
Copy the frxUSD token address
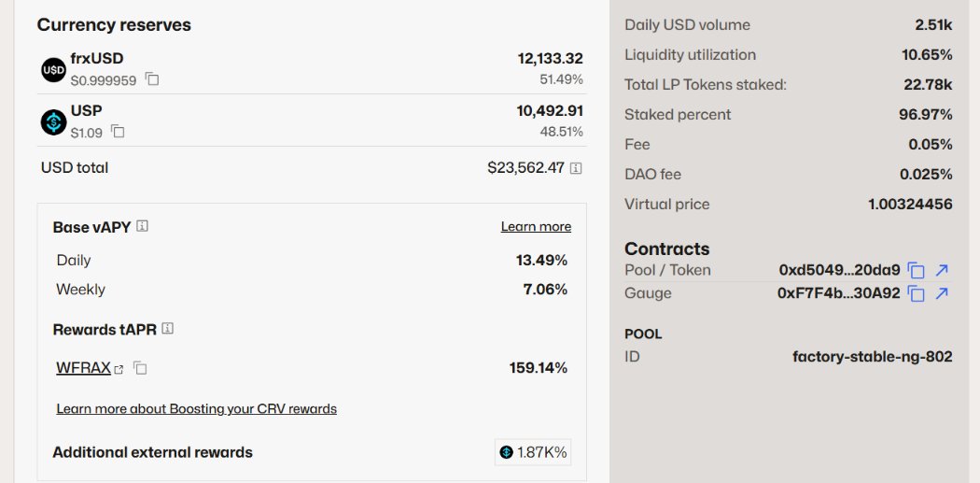click(x=152, y=79)
